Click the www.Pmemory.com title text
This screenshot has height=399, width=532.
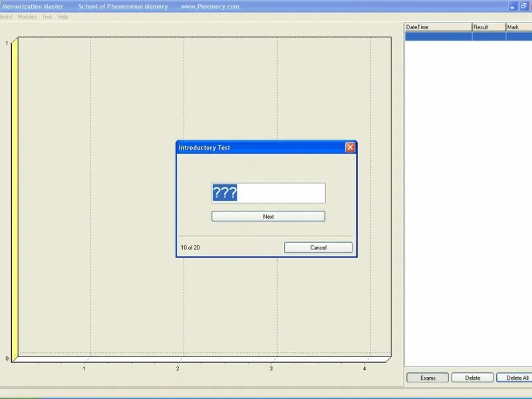[x=209, y=7]
